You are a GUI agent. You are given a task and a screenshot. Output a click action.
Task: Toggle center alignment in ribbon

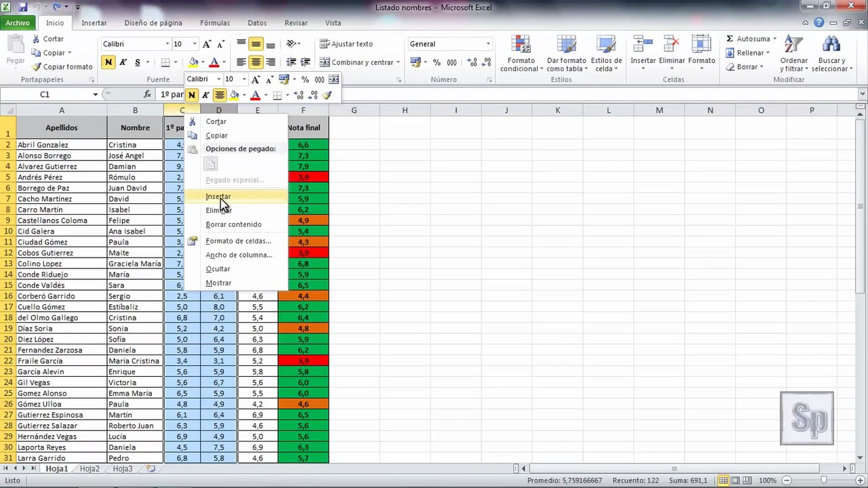[256, 62]
